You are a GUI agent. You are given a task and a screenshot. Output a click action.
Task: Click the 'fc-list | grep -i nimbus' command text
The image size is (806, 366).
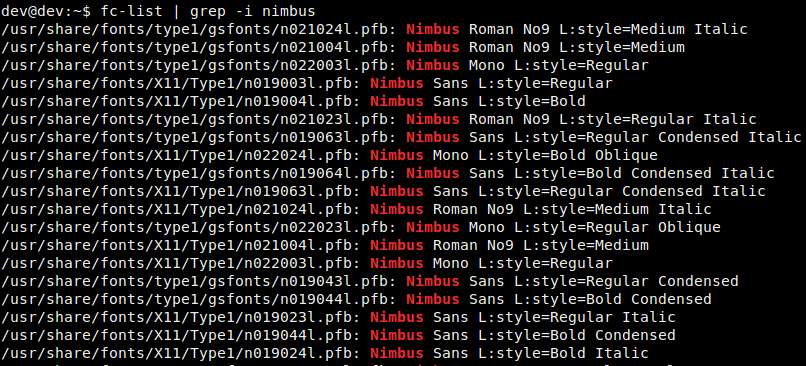click(208, 11)
